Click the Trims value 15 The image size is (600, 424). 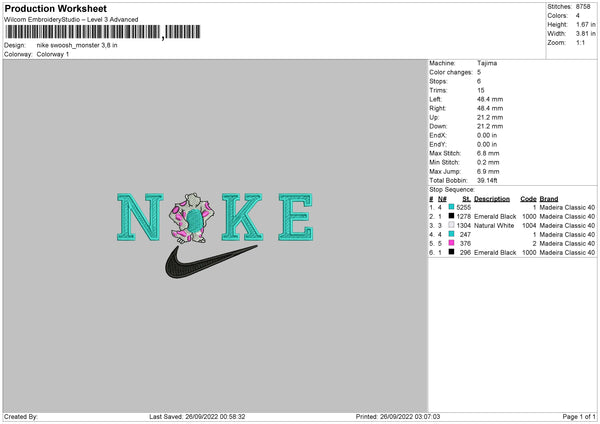coord(481,90)
